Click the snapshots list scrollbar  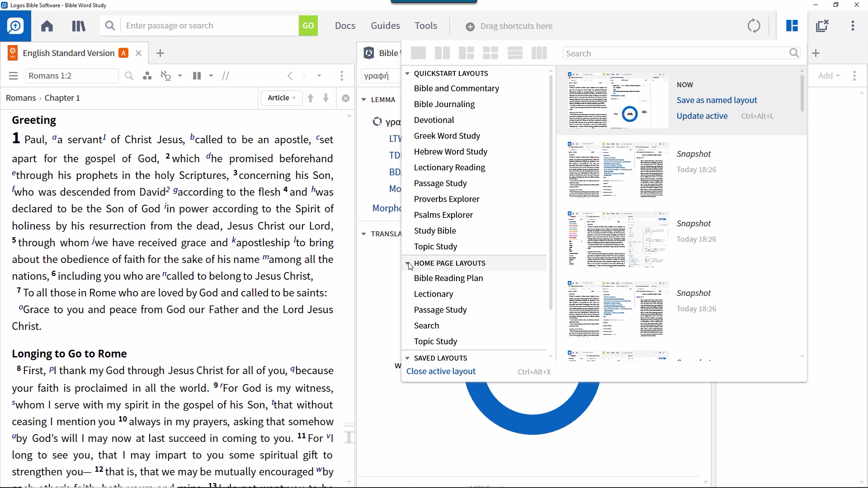tap(802, 93)
